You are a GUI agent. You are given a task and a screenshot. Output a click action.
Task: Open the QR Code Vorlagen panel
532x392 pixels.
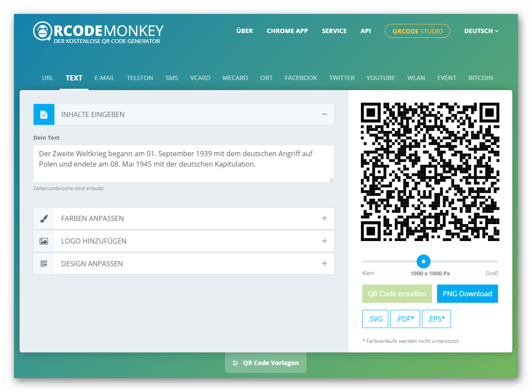click(x=266, y=363)
